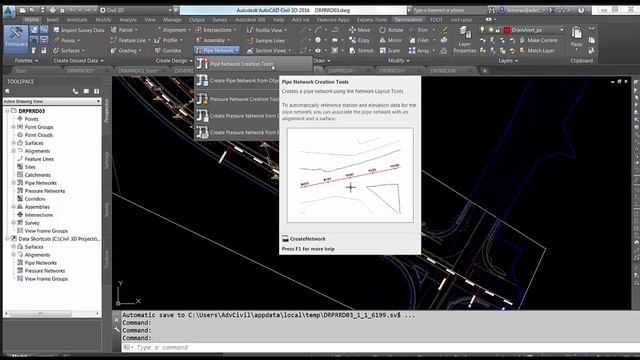
Task: Open the Parcel dropdown
Action: pyautogui.click(x=124, y=30)
